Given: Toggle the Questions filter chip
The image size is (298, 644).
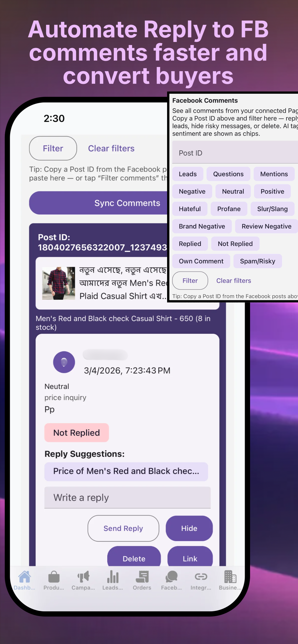Looking at the screenshot, I should pyautogui.click(x=228, y=174).
